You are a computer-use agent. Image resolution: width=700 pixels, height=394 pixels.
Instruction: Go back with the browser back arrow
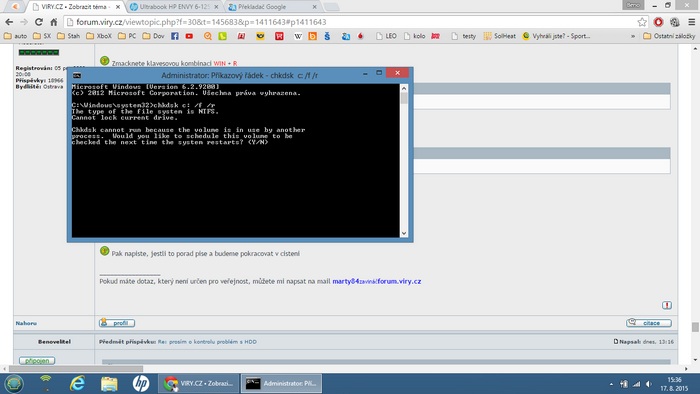pyautogui.click(x=9, y=22)
